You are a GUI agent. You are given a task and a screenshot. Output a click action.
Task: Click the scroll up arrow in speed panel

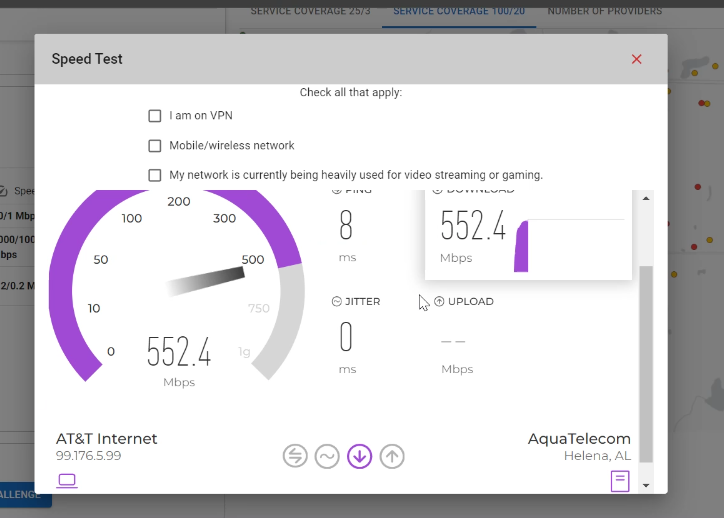click(646, 199)
